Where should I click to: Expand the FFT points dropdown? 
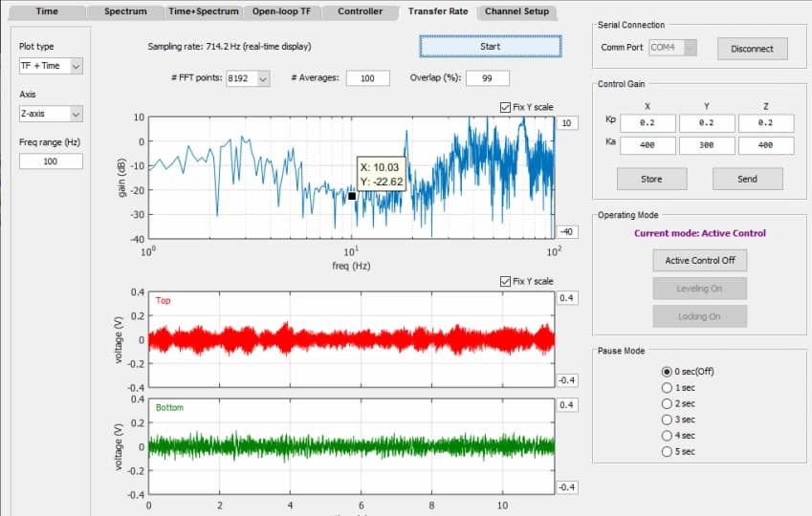(248, 78)
